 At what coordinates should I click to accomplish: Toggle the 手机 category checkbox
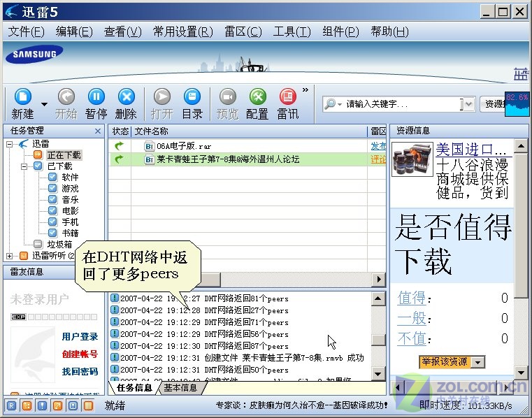pos(52,222)
